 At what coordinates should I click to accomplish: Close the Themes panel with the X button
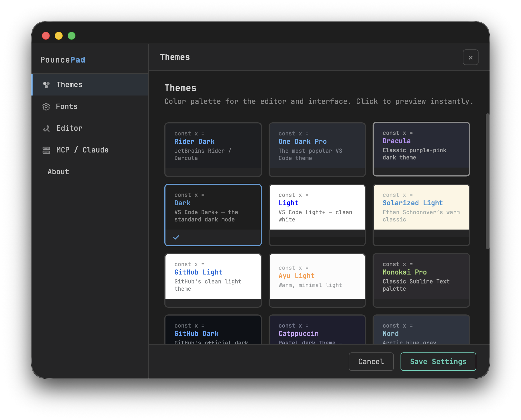(x=470, y=57)
